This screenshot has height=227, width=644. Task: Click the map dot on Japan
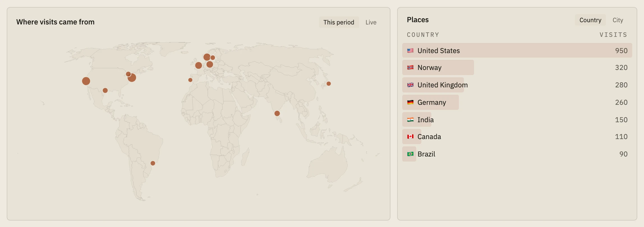pos(329,84)
